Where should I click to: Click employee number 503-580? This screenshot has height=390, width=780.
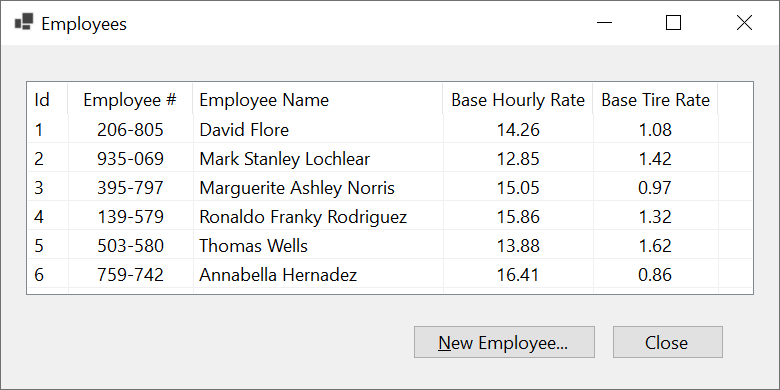point(130,246)
